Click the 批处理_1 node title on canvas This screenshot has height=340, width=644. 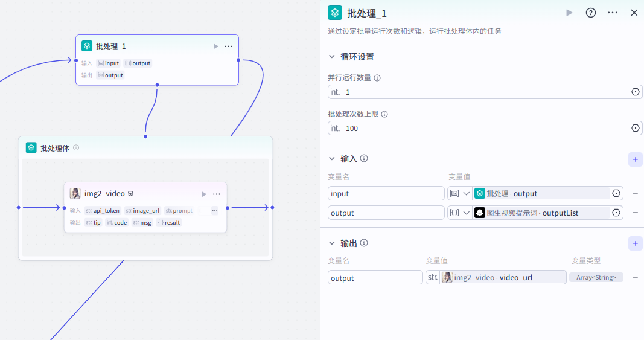111,46
